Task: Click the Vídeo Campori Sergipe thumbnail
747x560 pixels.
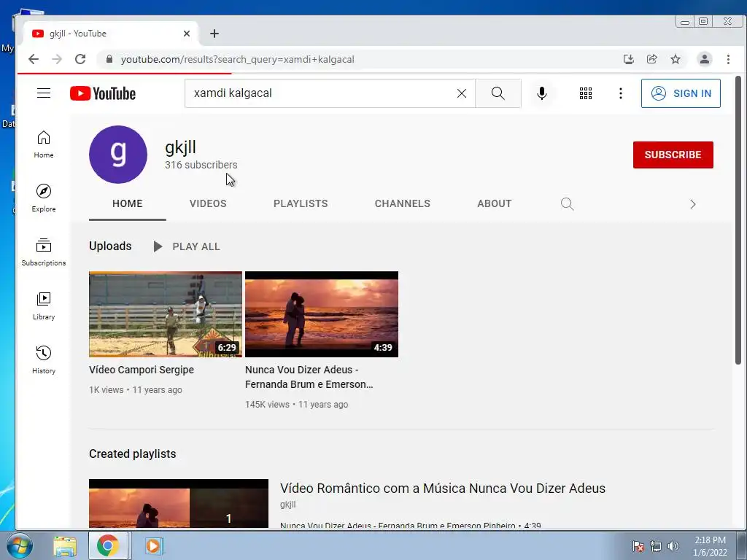Action: pos(166,314)
